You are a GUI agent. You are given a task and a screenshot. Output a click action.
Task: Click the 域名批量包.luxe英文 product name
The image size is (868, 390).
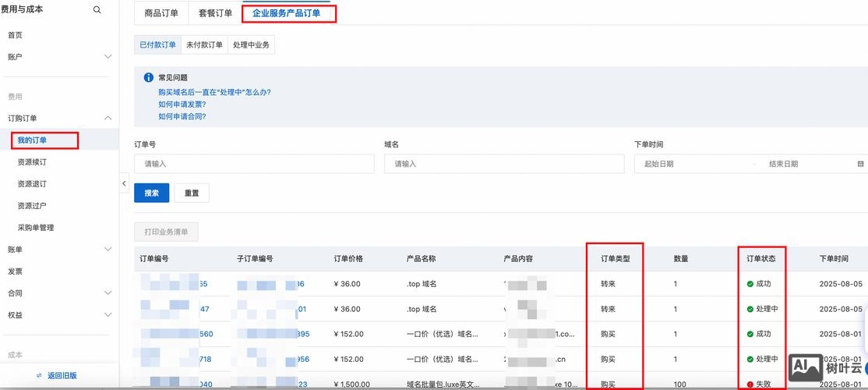click(443, 384)
